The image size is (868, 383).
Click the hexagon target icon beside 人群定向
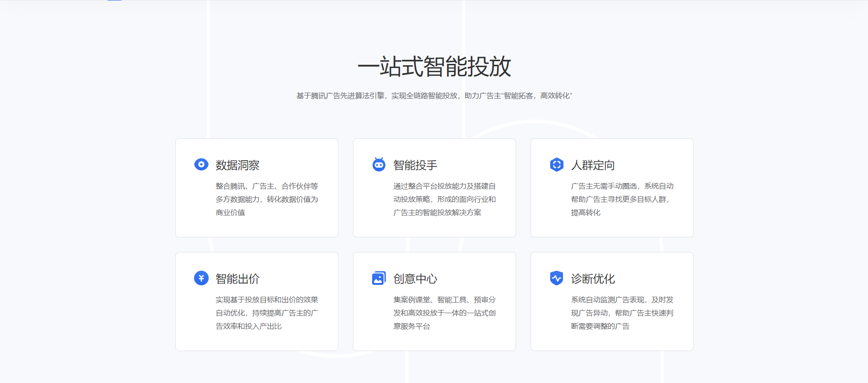(x=557, y=164)
